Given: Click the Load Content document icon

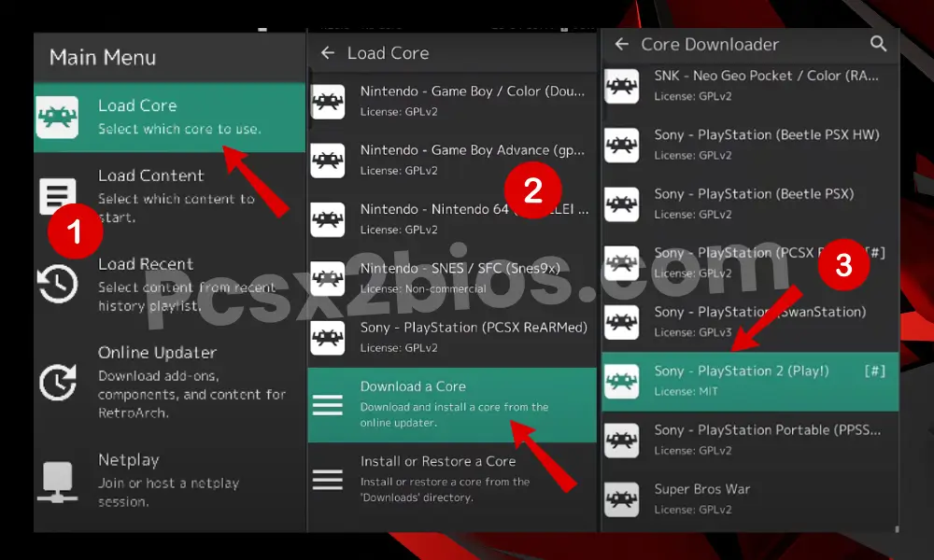Looking at the screenshot, I should [x=57, y=197].
